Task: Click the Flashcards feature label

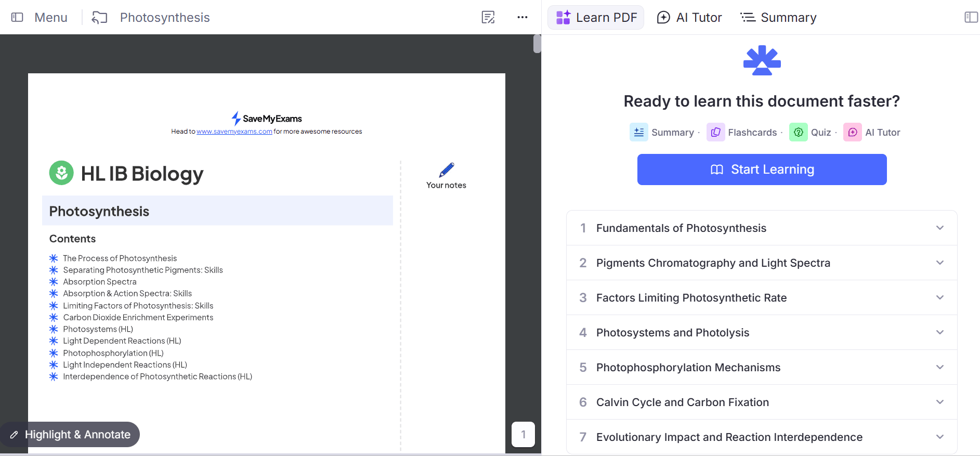Action: (752, 133)
